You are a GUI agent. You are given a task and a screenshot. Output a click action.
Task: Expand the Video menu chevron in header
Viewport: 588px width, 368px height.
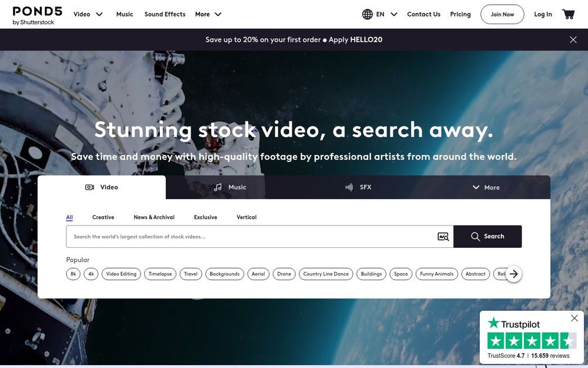(99, 14)
